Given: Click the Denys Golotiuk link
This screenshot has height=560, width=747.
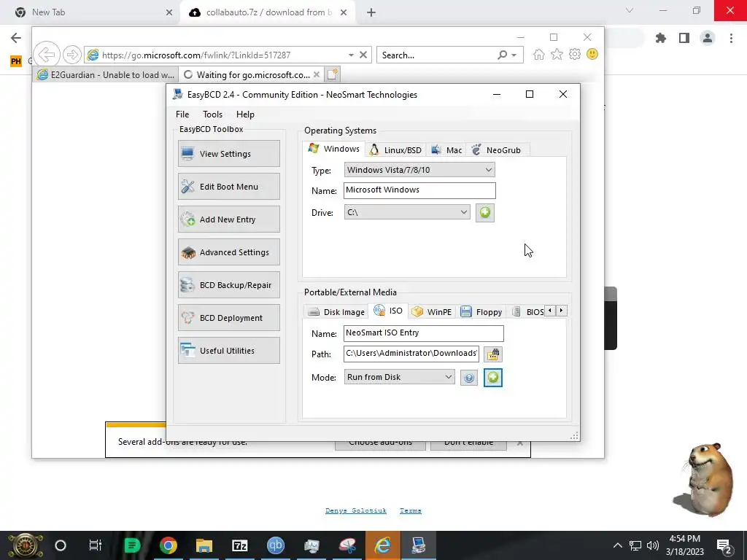Looking at the screenshot, I should click(356, 510).
